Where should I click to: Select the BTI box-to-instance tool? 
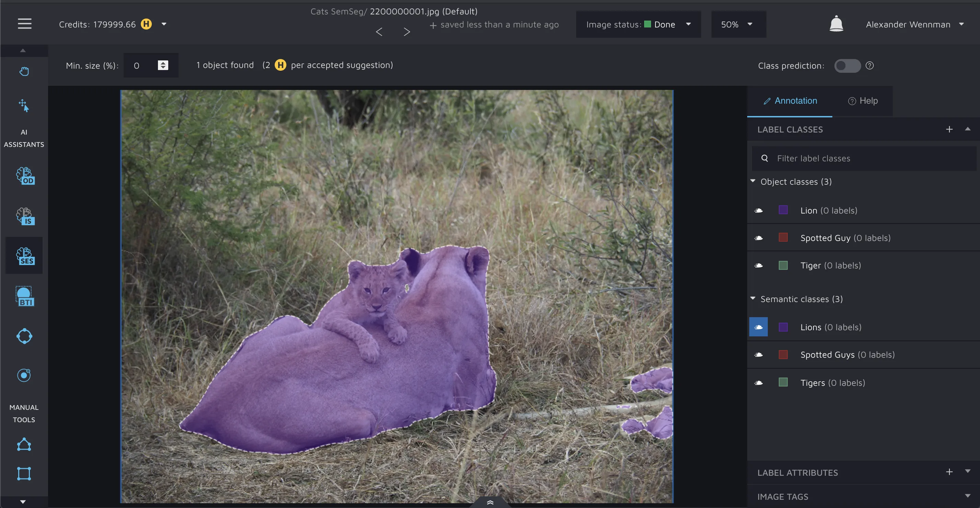pos(25,296)
